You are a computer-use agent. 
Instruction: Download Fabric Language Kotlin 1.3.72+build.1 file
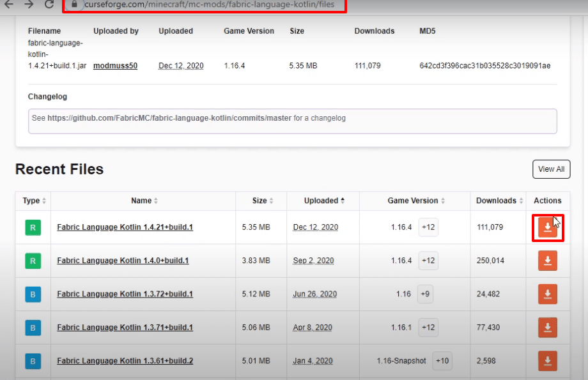[x=548, y=294]
